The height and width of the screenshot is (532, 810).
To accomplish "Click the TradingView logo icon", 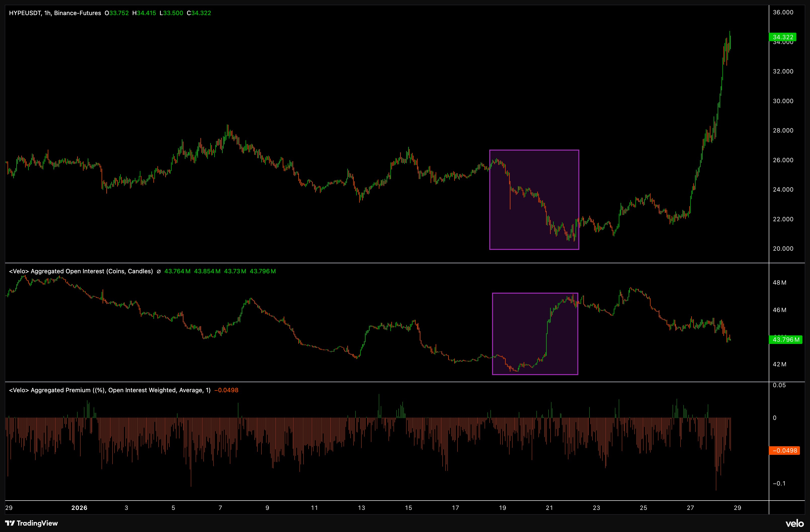I will coord(10,523).
